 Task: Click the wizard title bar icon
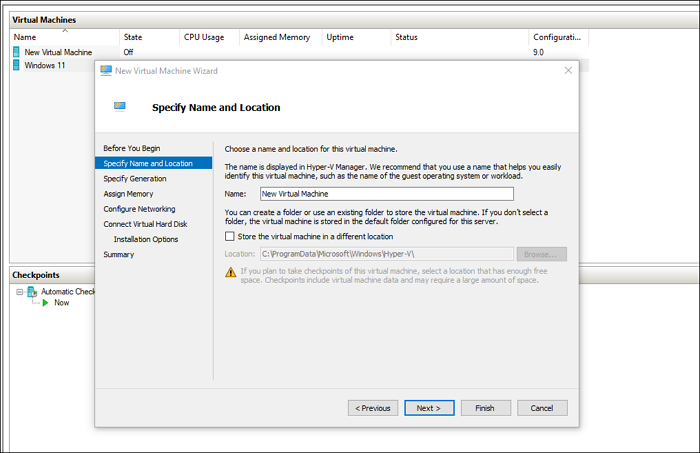pos(107,71)
